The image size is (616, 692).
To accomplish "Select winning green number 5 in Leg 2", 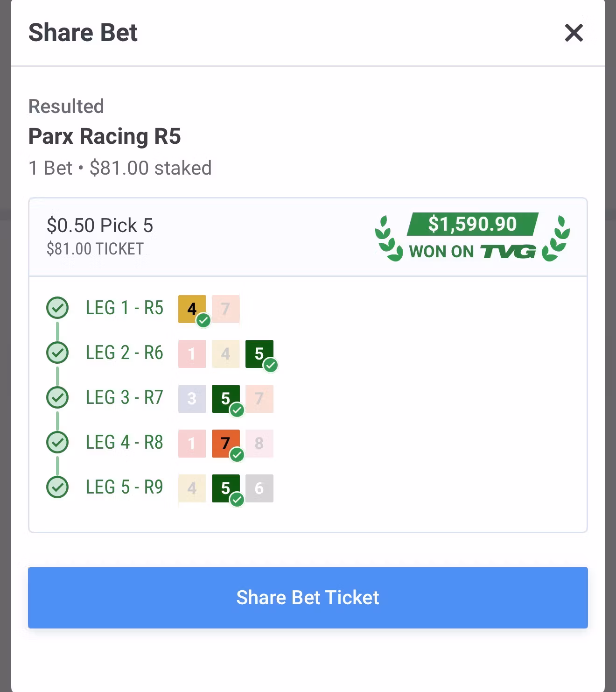I will coord(259,353).
